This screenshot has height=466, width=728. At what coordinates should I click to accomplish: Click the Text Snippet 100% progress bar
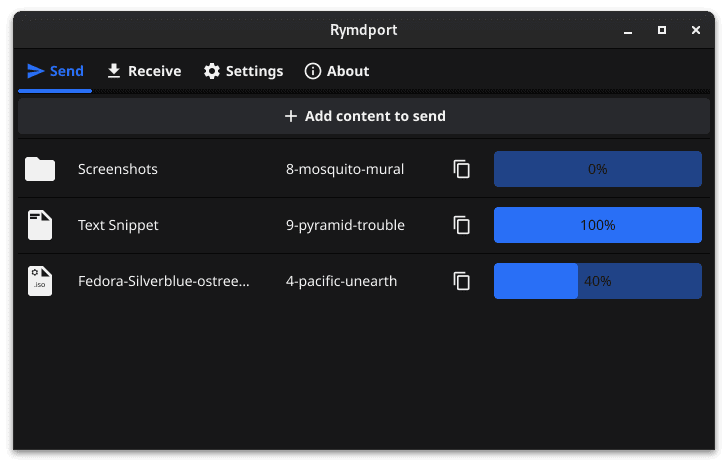pos(597,225)
